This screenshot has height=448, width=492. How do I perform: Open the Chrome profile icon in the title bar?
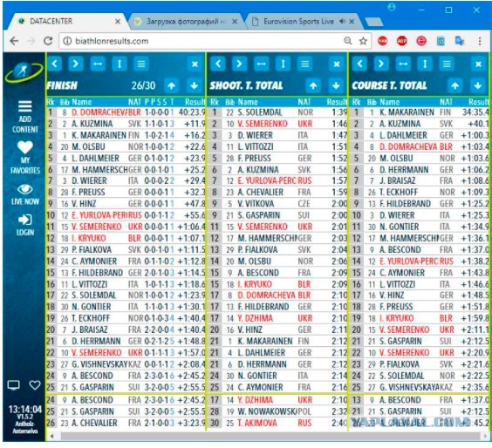click(x=392, y=7)
